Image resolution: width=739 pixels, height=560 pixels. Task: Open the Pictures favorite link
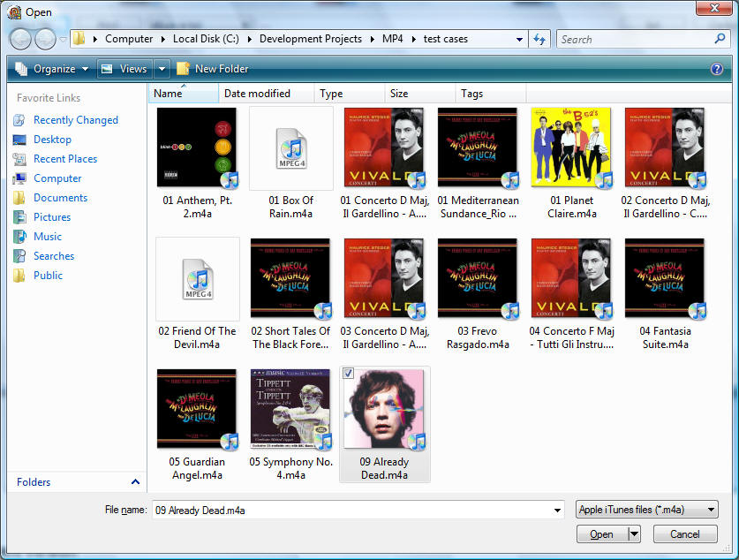(52, 217)
